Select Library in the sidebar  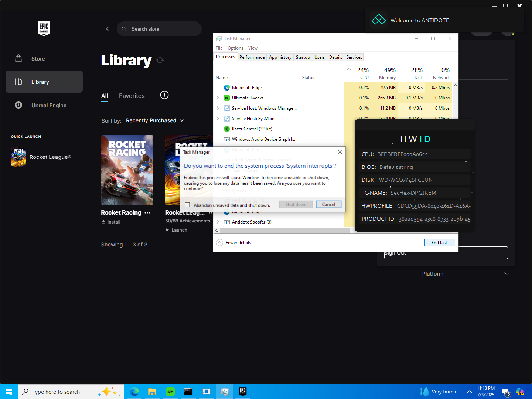click(44, 82)
